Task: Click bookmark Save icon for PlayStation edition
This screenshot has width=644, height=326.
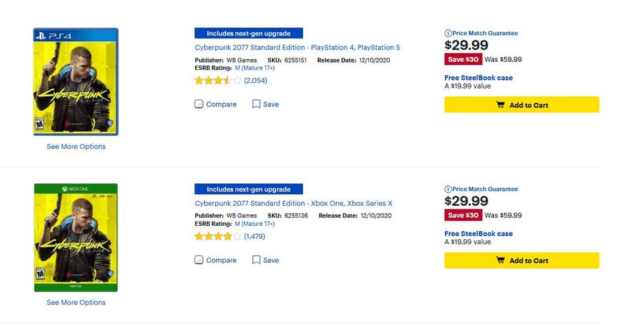Action: pyautogui.click(x=256, y=104)
